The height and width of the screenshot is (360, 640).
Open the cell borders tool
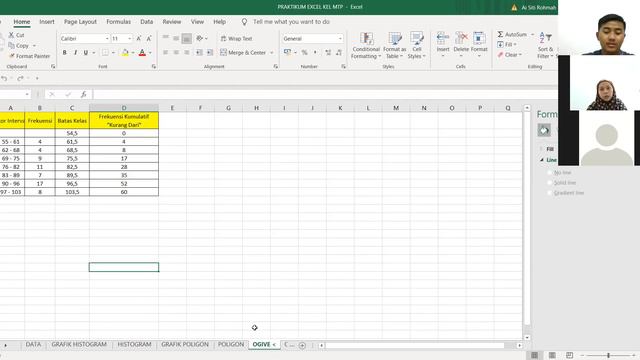click(105, 53)
